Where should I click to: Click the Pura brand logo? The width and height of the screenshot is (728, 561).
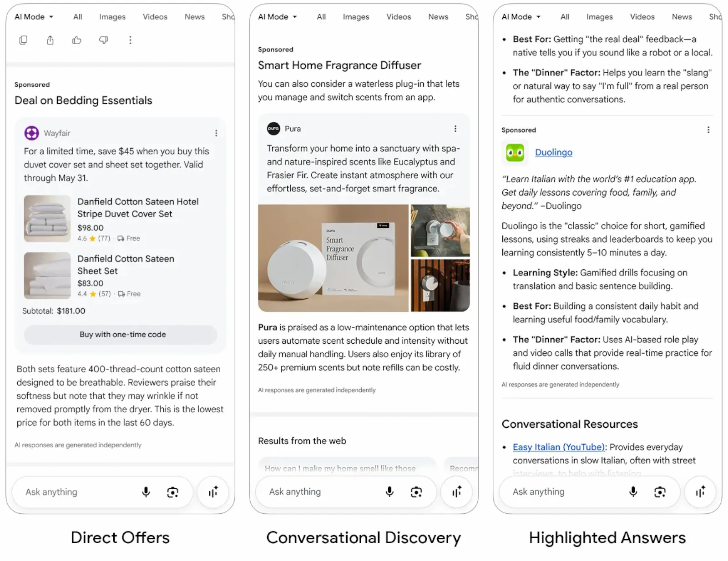pos(273,129)
